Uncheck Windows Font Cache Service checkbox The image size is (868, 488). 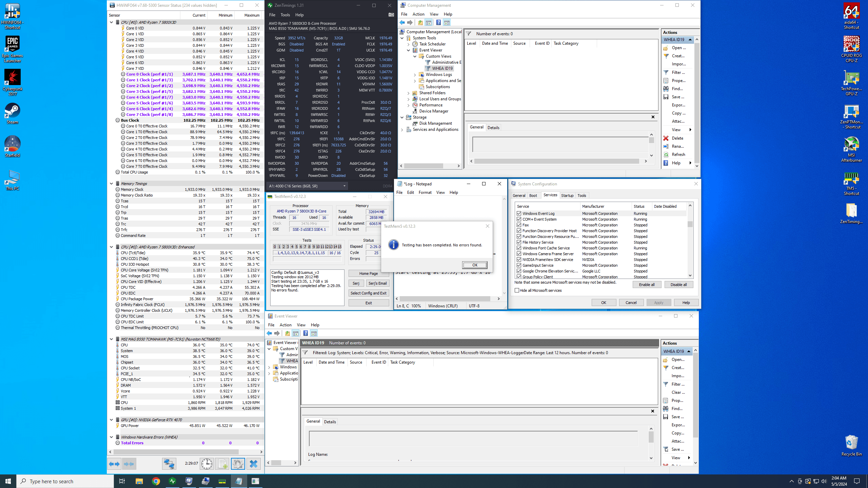click(x=519, y=248)
